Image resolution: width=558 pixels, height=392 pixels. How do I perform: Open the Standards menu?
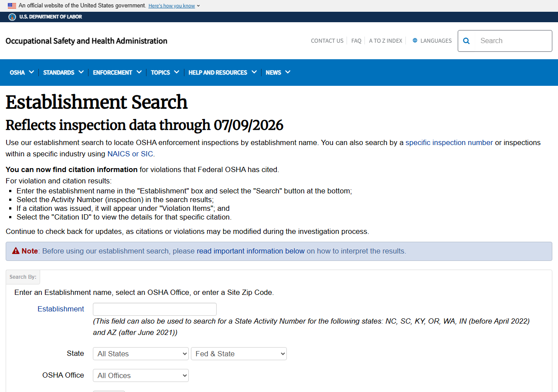63,72
